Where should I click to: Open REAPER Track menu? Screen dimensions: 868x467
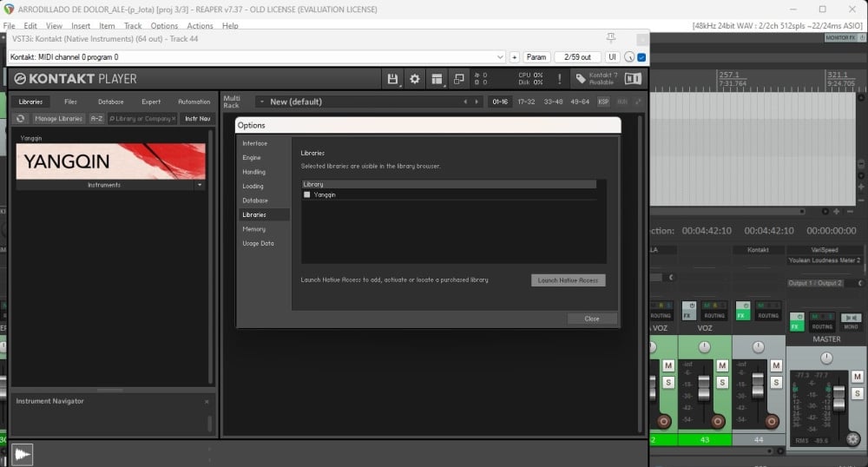click(x=133, y=26)
